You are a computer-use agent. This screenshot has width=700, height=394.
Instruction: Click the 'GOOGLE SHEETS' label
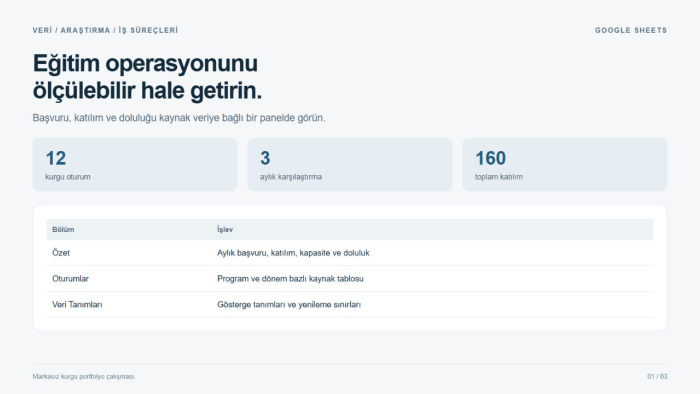pyautogui.click(x=631, y=30)
